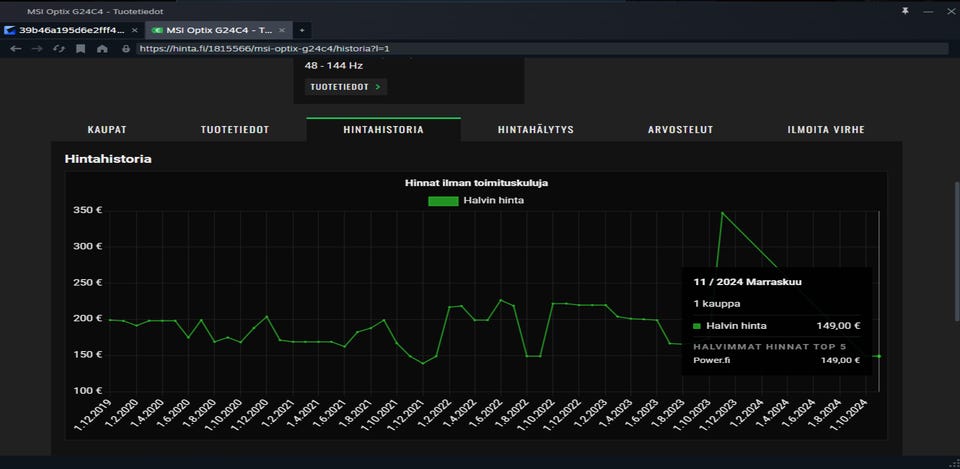Click the browser forward arrow
The height and width of the screenshot is (469, 960).
(x=37, y=48)
